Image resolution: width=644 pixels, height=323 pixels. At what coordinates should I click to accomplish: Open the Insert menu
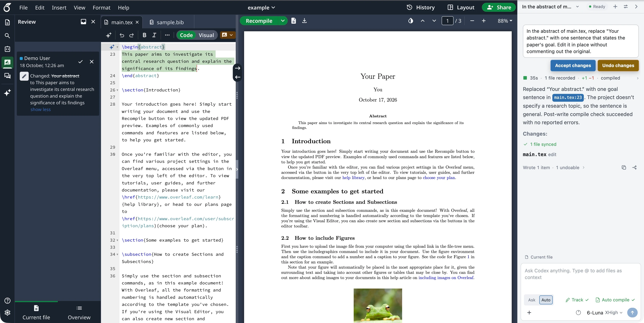(59, 8)
